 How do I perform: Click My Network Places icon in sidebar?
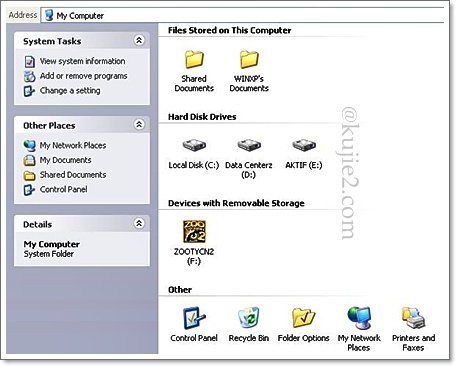pos(30,145)
